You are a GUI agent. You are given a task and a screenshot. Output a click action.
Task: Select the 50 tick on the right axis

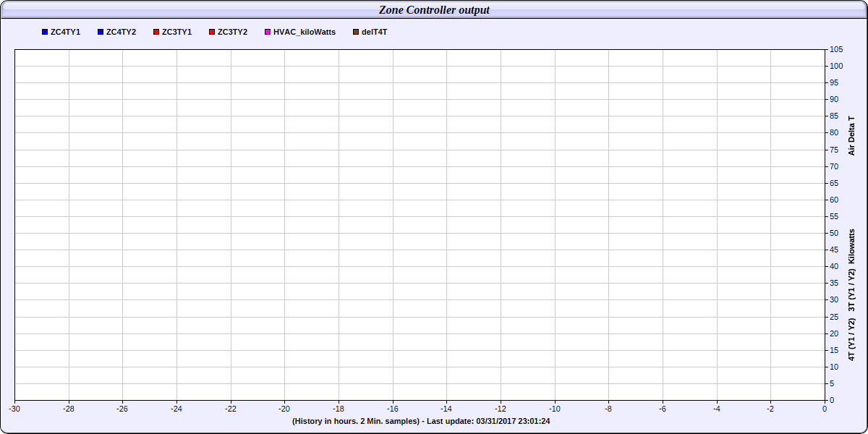834,233
